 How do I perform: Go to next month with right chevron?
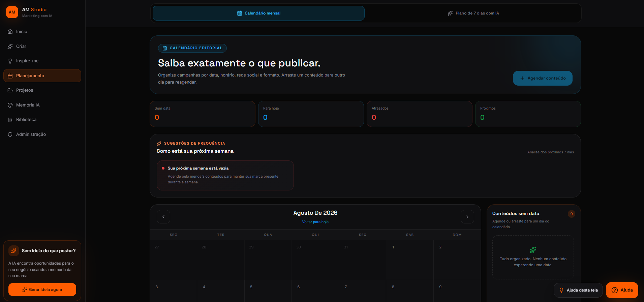(x=467, y=217)
